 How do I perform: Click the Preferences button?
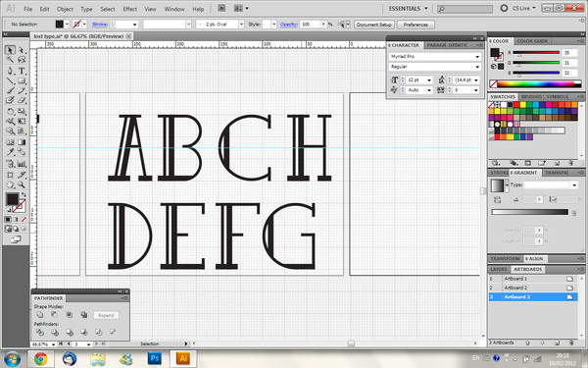pyautogui.click(x=416, y=25)
